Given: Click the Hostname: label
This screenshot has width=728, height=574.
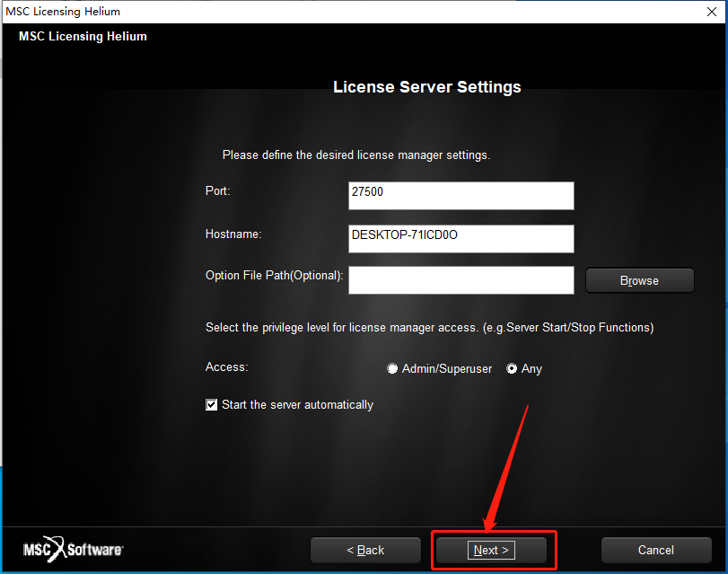Looking at the screenshot, I should click(233, 234).
